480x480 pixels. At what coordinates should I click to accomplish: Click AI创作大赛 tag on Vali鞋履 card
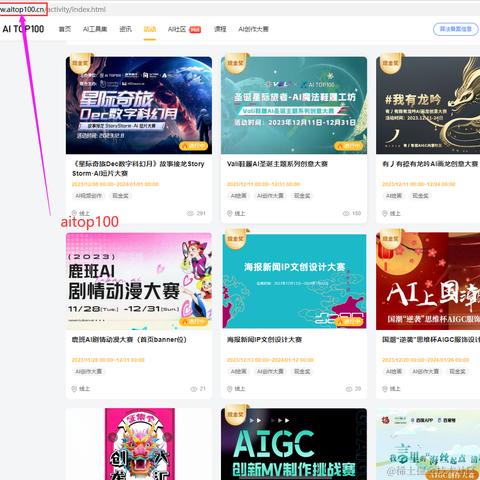point(270,196)
